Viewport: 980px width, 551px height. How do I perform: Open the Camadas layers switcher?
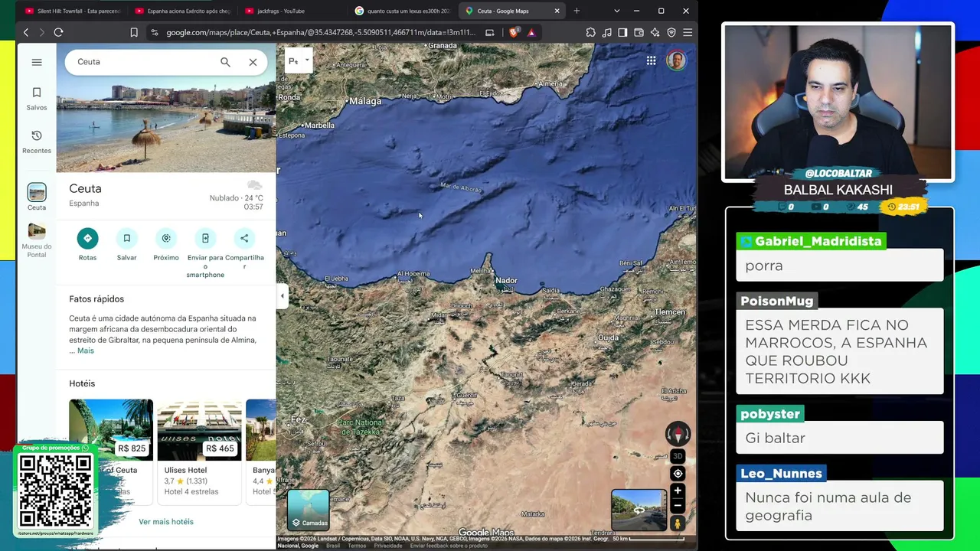pyautogui.click(x=309, y=510)
